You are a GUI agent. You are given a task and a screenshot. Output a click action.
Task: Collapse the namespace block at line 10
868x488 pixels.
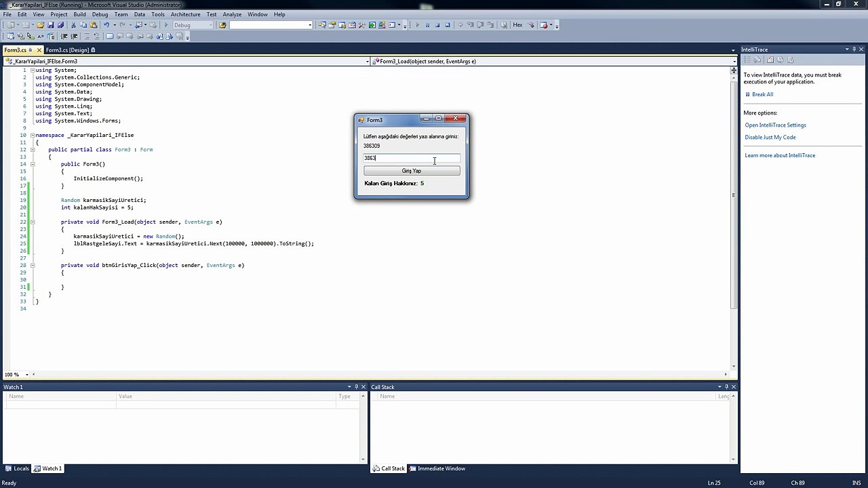[32, 135]
